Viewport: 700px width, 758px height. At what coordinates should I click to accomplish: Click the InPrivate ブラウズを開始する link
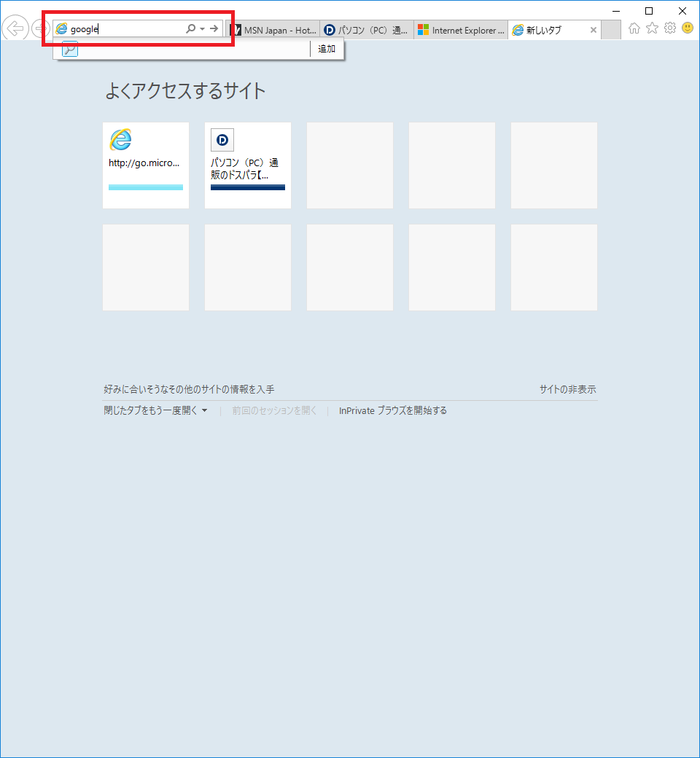tap(393, 411)
